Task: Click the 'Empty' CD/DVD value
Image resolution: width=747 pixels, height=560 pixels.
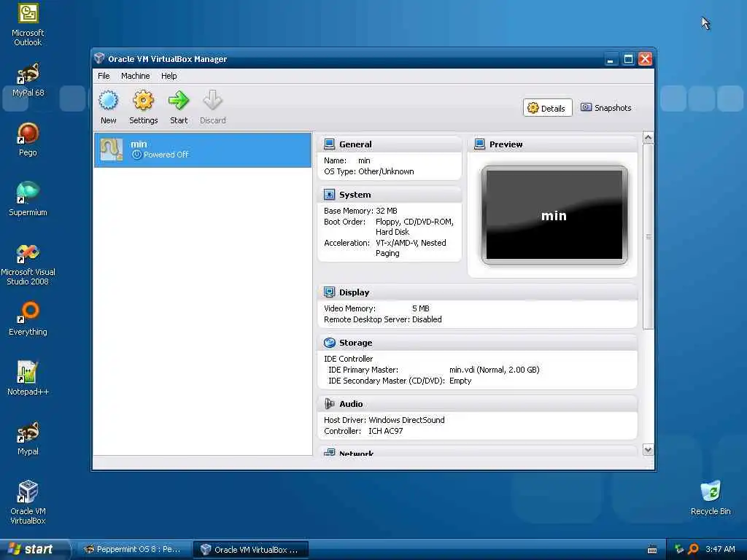Action: (460, 381)
